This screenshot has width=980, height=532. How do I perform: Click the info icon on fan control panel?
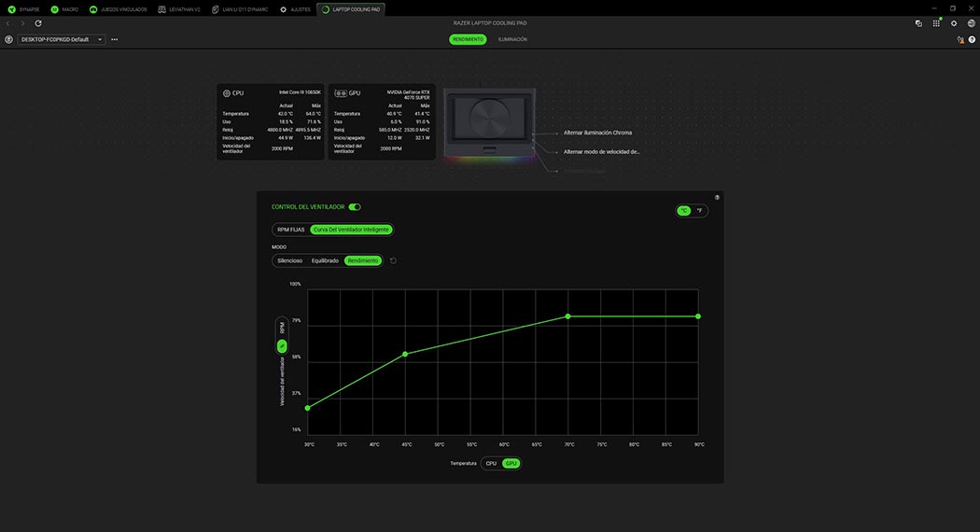pos(717,198)
